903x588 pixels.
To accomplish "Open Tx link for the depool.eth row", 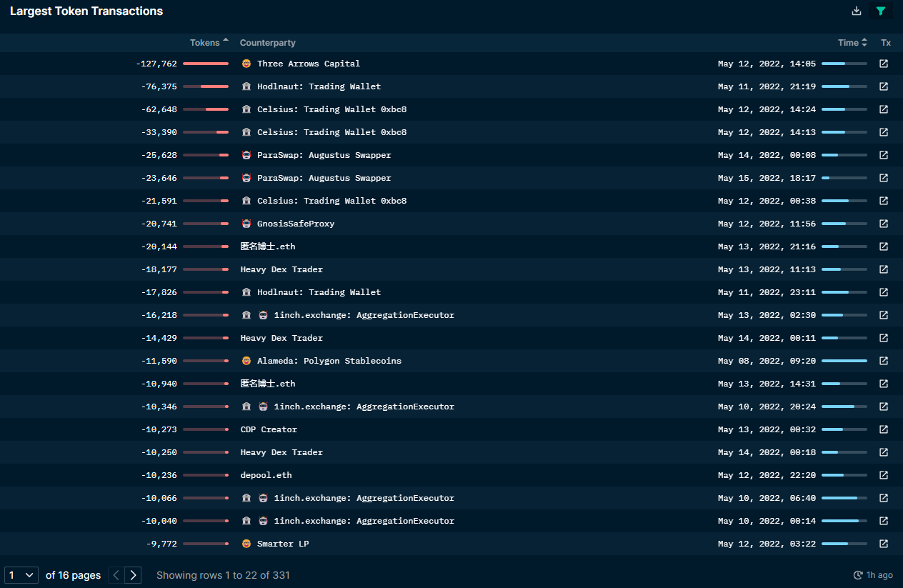I will pos(884,475).
